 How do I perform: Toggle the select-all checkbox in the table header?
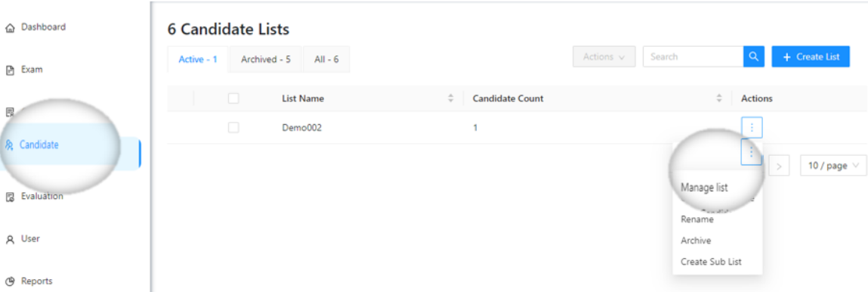233,98
